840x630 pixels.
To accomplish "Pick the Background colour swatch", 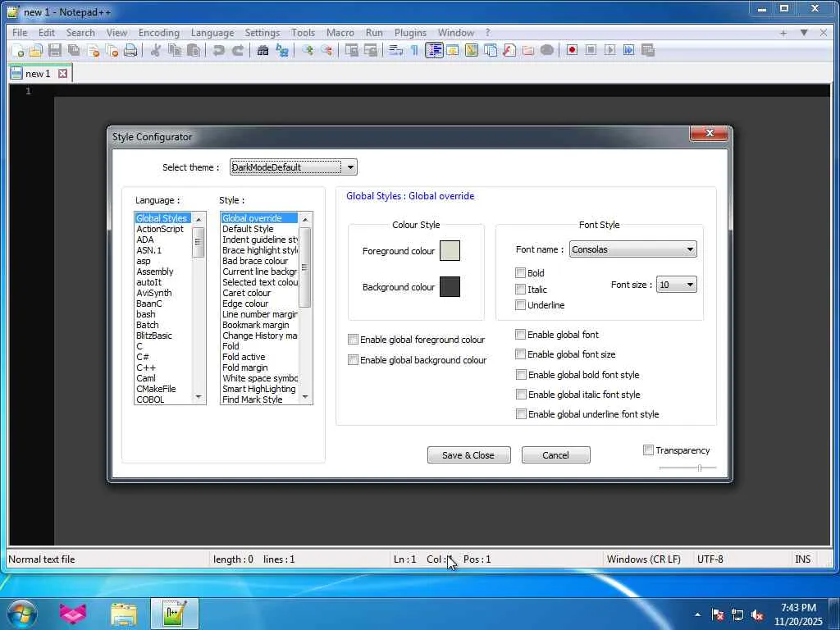I will (x=450, y=286).
